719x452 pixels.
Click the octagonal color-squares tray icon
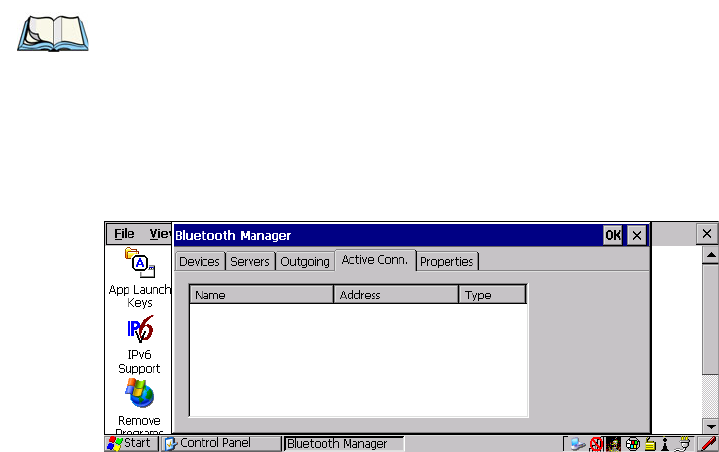coord(633,444)
